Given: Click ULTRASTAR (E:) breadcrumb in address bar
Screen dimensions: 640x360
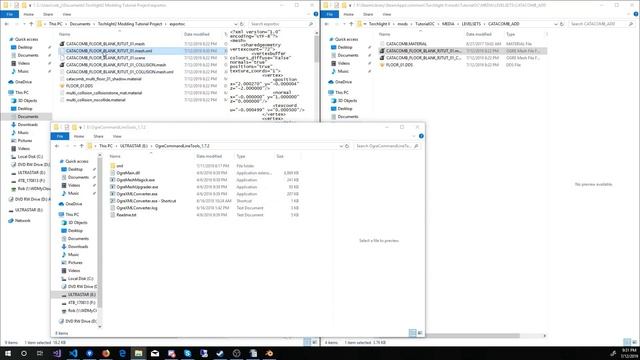Looking at the screenshot, I should tap(134, 146).
